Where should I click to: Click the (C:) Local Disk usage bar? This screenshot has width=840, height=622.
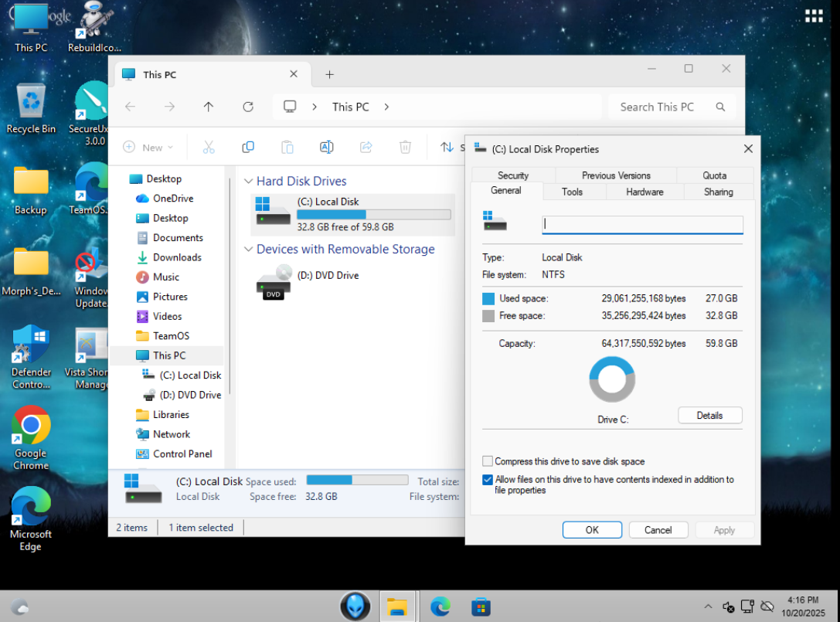point(374,215)
